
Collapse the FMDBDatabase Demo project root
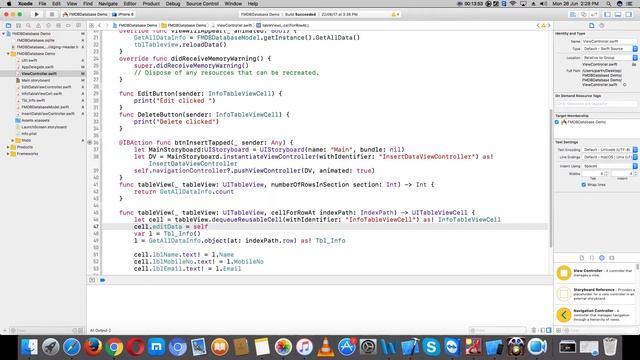[x=4, y=34]
